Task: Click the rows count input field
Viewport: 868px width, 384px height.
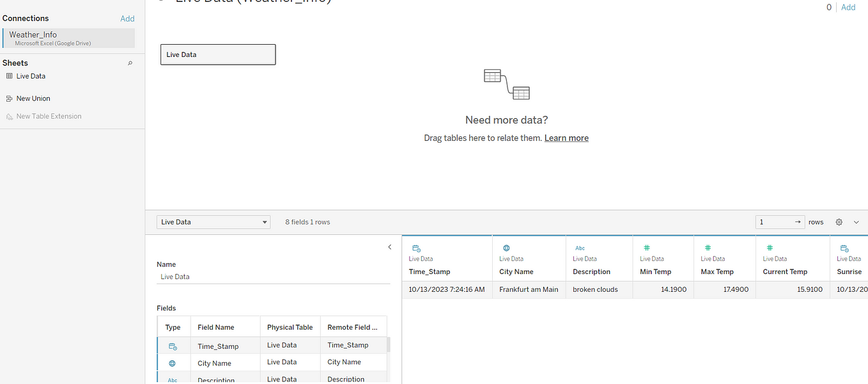Action: [780, 222]
